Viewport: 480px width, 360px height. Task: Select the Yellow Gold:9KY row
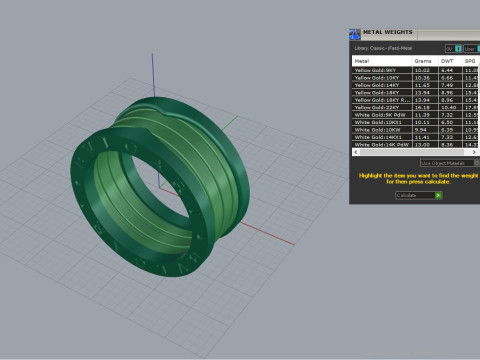click(x=416, y=70)
